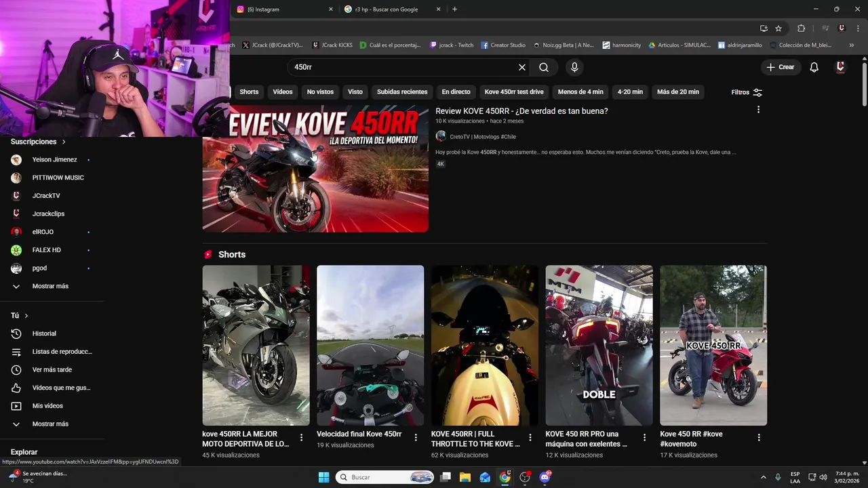Open the KOVE 450 RR red bike short thumbnail

pos(713,345)
